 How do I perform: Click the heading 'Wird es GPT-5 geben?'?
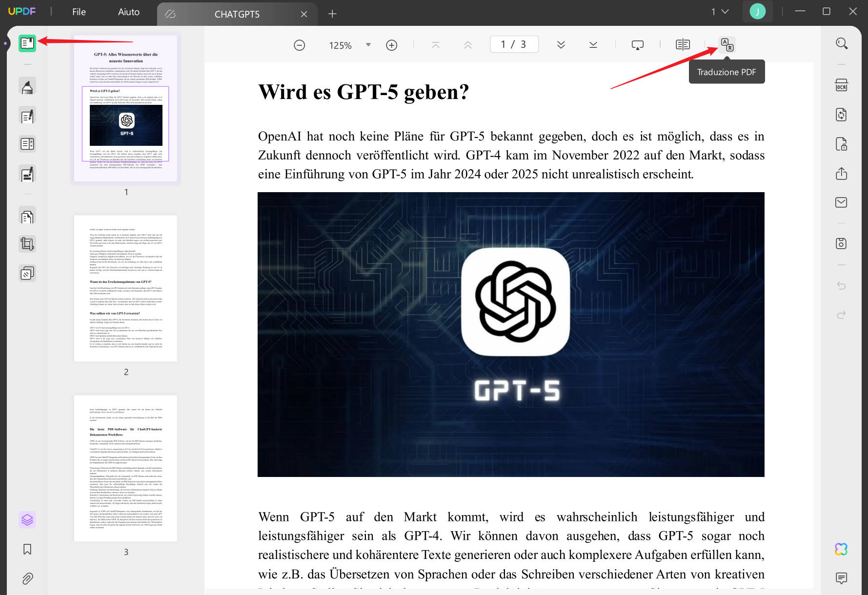pyautogui.click(x=363, y=92)
